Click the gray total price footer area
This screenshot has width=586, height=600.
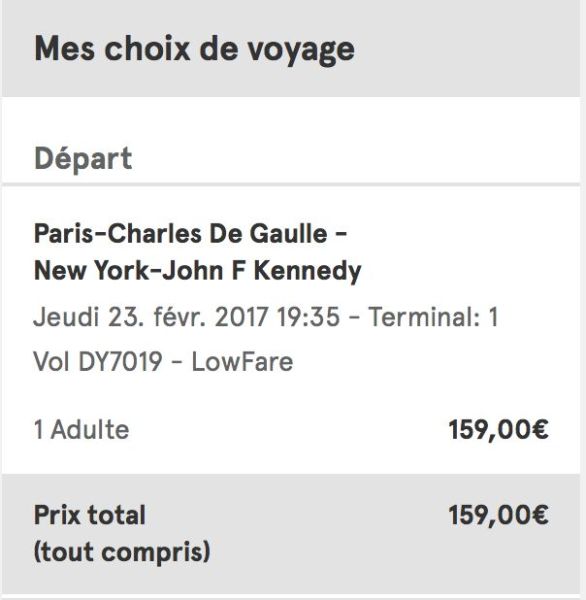tap(291, 535)
